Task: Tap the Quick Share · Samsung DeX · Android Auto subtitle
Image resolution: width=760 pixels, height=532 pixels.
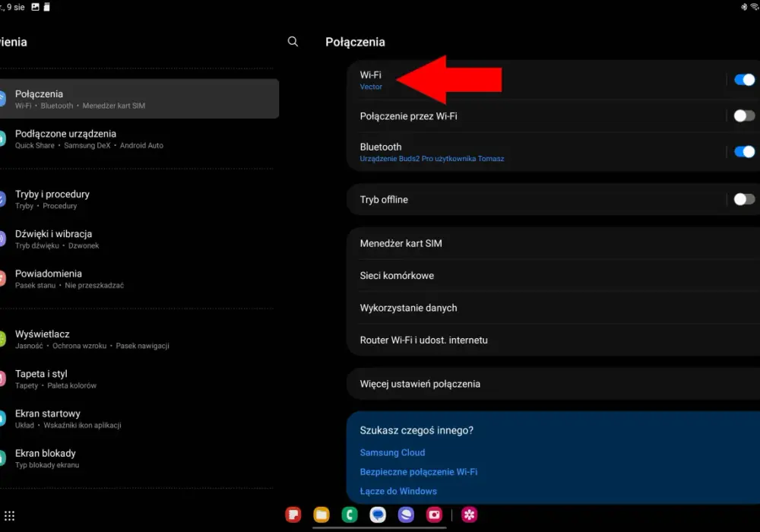Action: [89, 145]
